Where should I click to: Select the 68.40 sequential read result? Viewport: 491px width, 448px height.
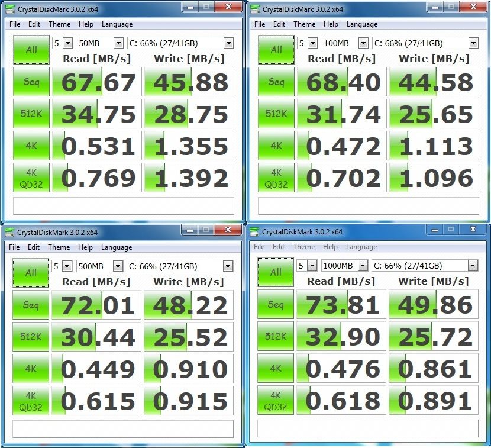[342, 82]
